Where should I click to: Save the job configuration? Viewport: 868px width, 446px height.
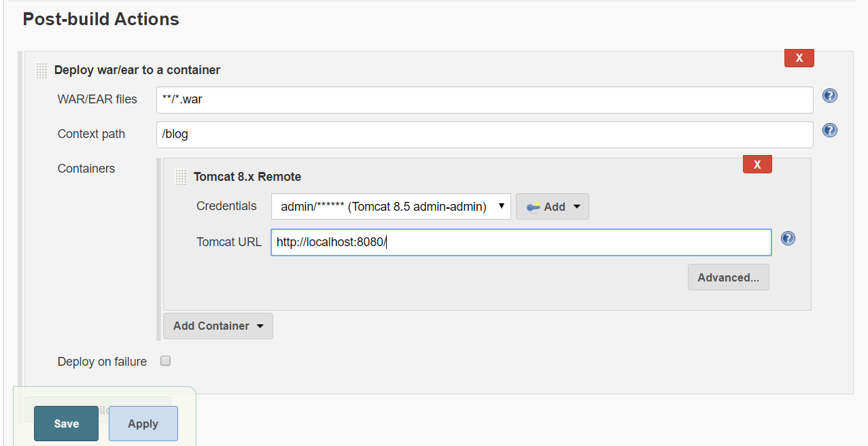click(66, 424)
